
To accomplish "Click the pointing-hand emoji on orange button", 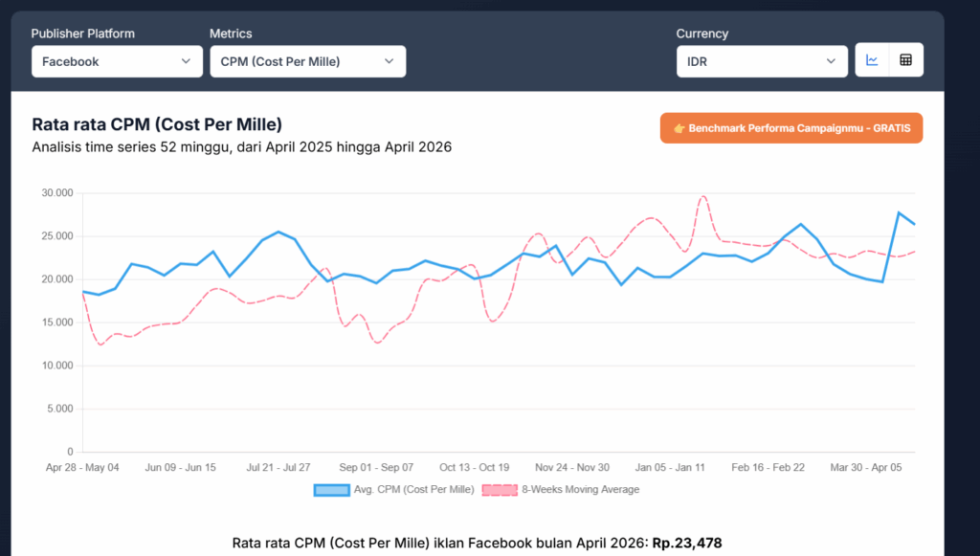I will [679, 127].
